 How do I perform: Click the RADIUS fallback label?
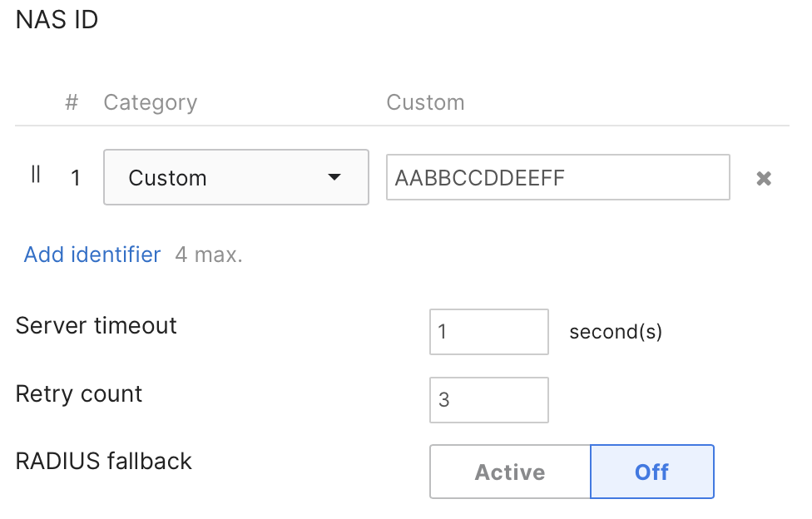click(x=104, y=461)
